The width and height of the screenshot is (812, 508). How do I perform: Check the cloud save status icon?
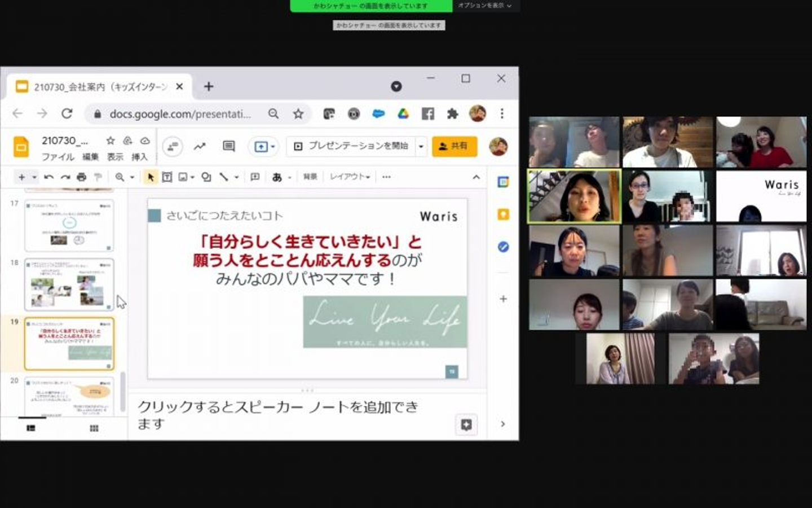[x=145, y=141]
